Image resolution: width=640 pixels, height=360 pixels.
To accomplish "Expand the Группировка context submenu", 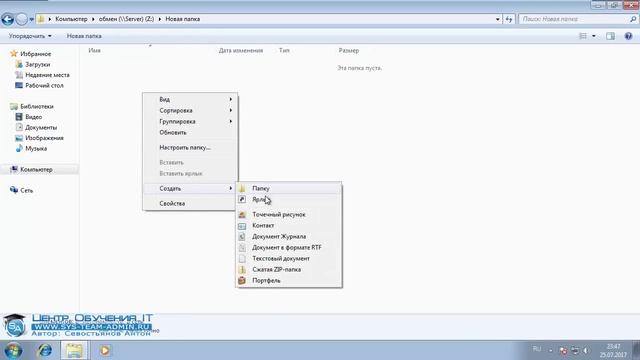I will [x=190, y=122].
